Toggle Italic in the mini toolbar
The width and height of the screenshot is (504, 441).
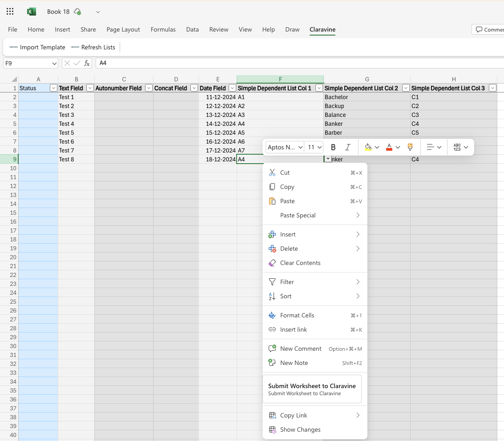point(347,147)
